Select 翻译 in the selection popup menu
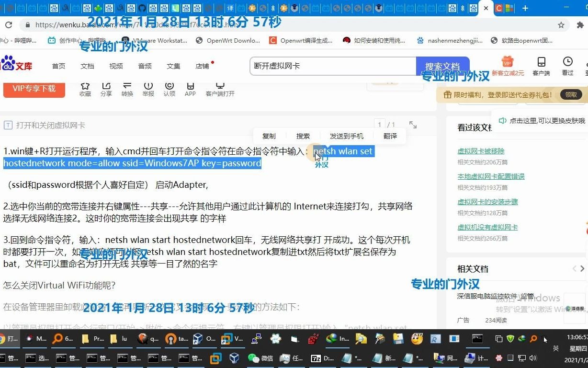 (390, 136)
